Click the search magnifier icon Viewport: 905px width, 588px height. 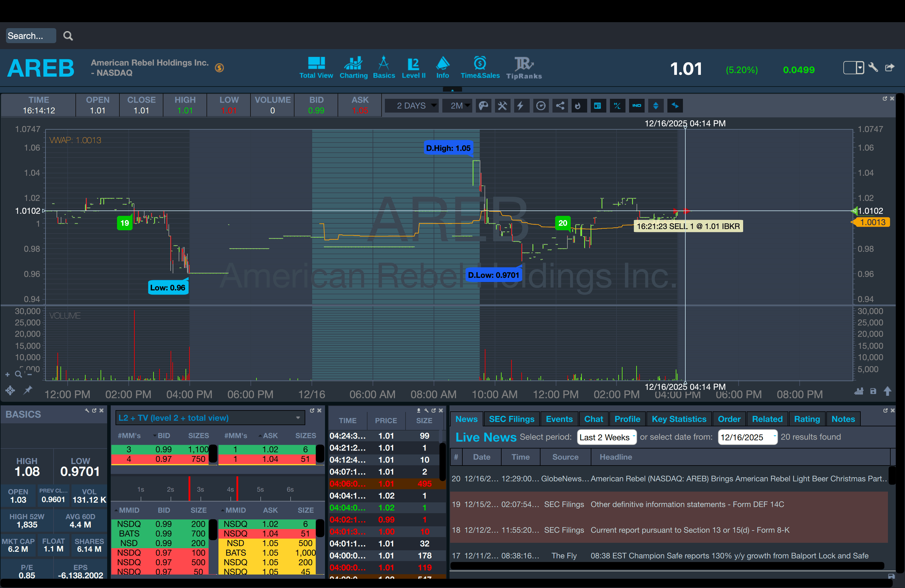(x=68, y=36)
